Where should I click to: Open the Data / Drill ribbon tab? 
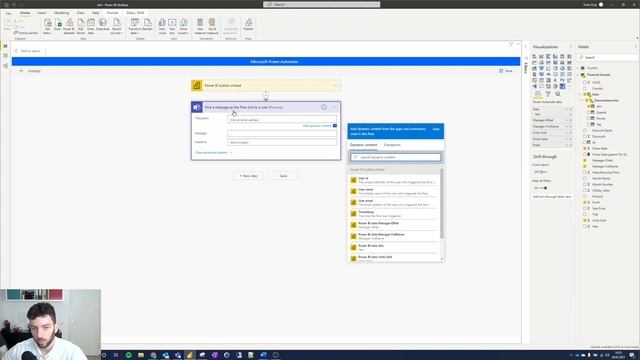coord(135,13)
